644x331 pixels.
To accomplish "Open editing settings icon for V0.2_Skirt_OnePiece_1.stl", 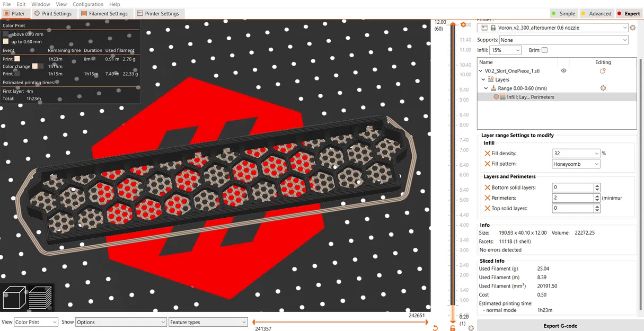I will 603,70.
